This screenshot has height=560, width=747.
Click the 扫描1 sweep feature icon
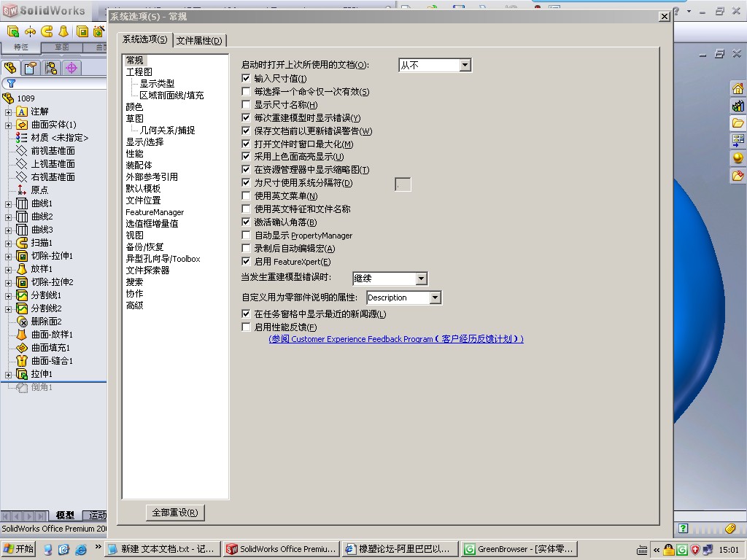22,243
